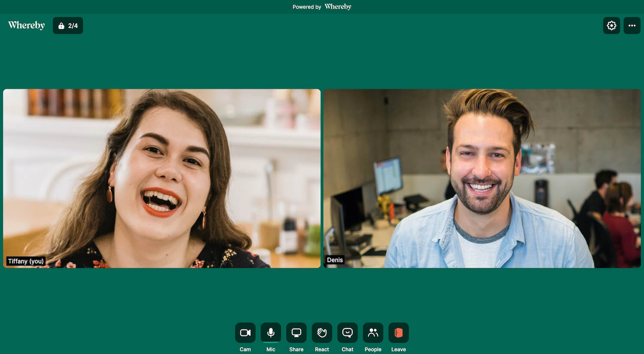Screen dimensions: 644x354
Task: Toggle screen share on
Action: (296, 333)
